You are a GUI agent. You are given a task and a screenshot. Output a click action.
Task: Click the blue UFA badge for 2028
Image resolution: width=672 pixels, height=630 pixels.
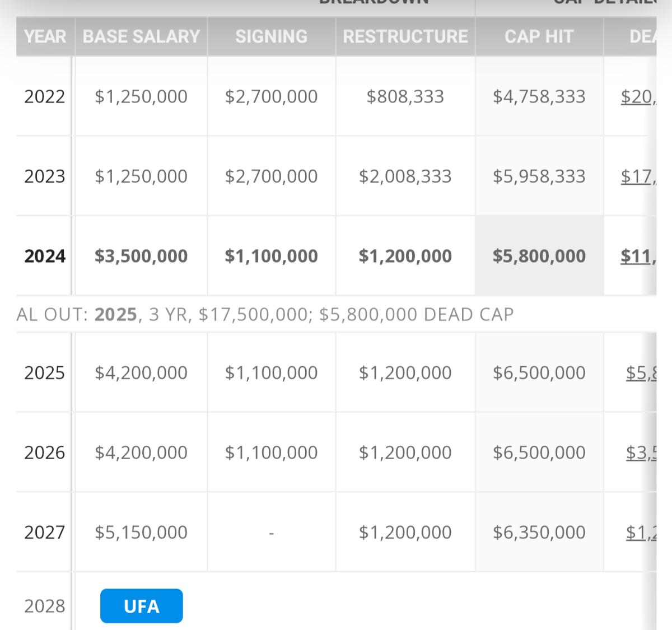pos(141,606)
